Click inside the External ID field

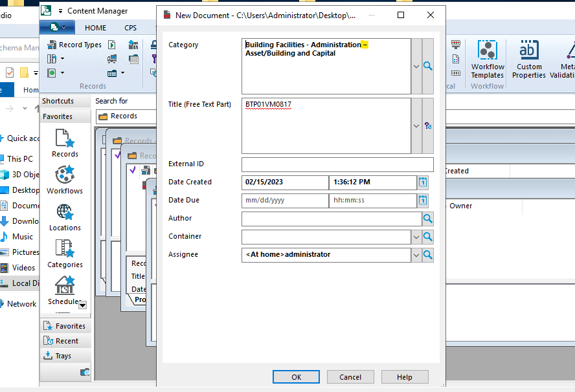[x=337, y=164]
